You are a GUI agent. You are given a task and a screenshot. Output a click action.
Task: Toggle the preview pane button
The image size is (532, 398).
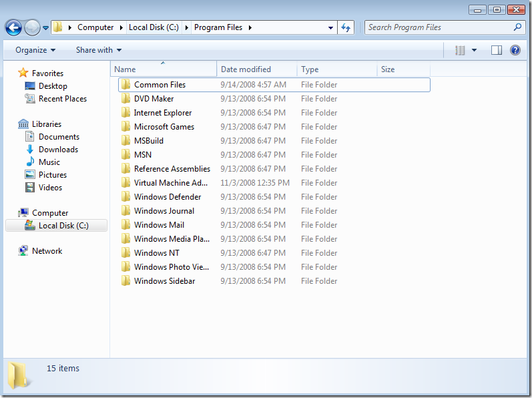click(x=497, y=50)
